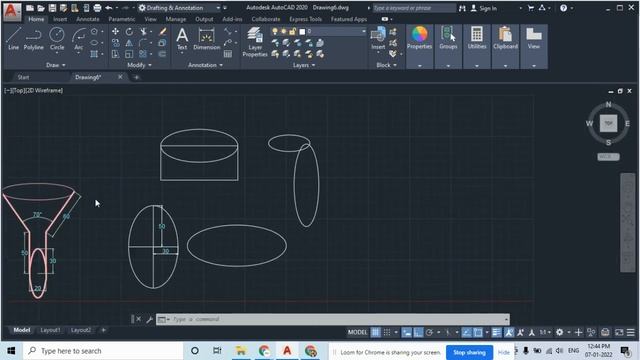
Task: Open the Express Tools tab
Action: (x=305, y=19)
